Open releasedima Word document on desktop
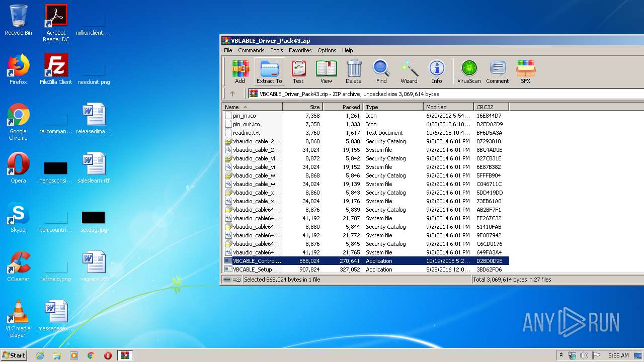The width and height of the screenshot is (644, 362). coord(94,119)
